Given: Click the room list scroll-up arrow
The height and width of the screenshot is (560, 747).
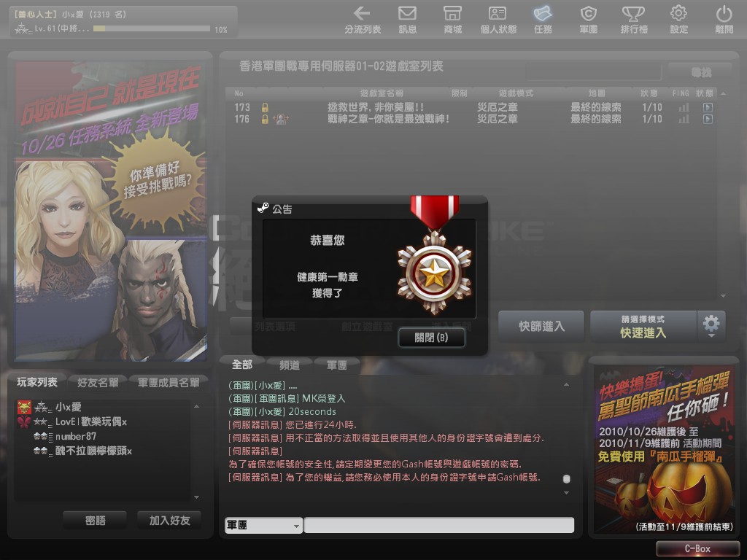Looking at the screenshot, I should (724, 93).
